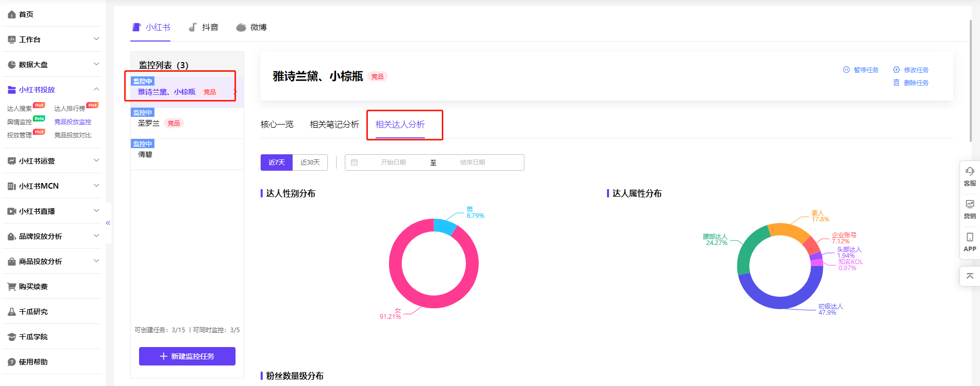Click the 小红书MCN building icon
The height and width of the screenshot is (386, 980).
(12, 186)
